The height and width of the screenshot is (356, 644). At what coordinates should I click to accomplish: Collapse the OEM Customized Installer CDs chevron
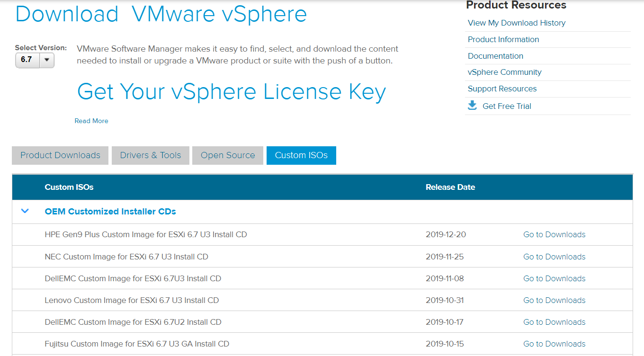(25, 211)
